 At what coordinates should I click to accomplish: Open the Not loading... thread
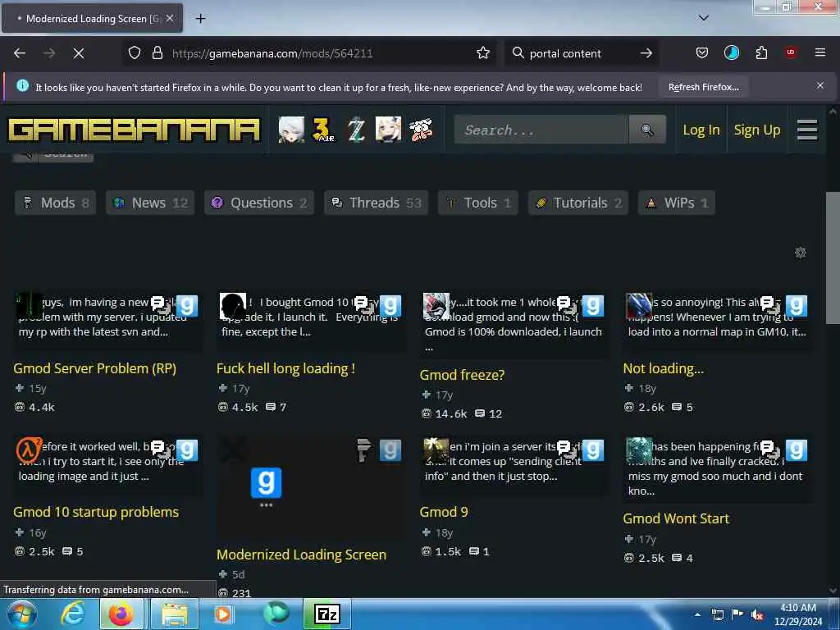pyautogui.click(x=663, y=368)
